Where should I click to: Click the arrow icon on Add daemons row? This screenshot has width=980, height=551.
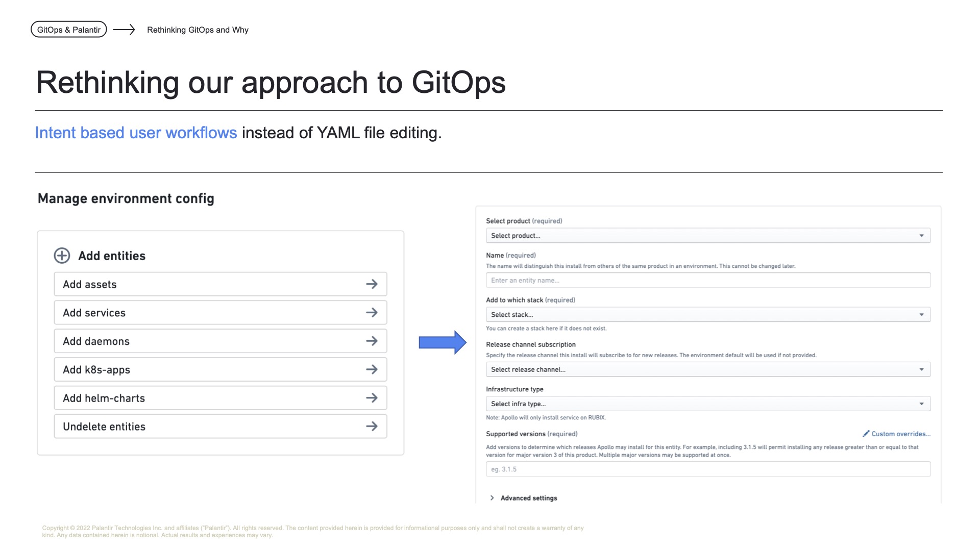point(373,341)
